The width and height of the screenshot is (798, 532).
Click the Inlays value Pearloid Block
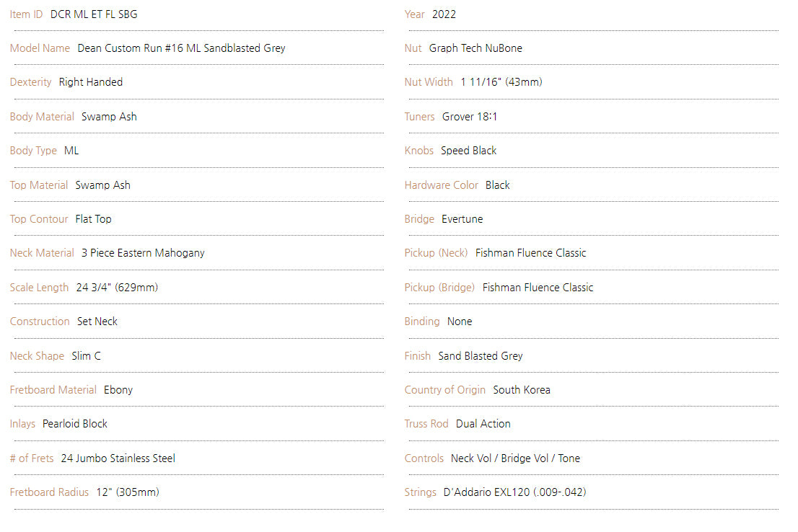(x=75, y=424)
